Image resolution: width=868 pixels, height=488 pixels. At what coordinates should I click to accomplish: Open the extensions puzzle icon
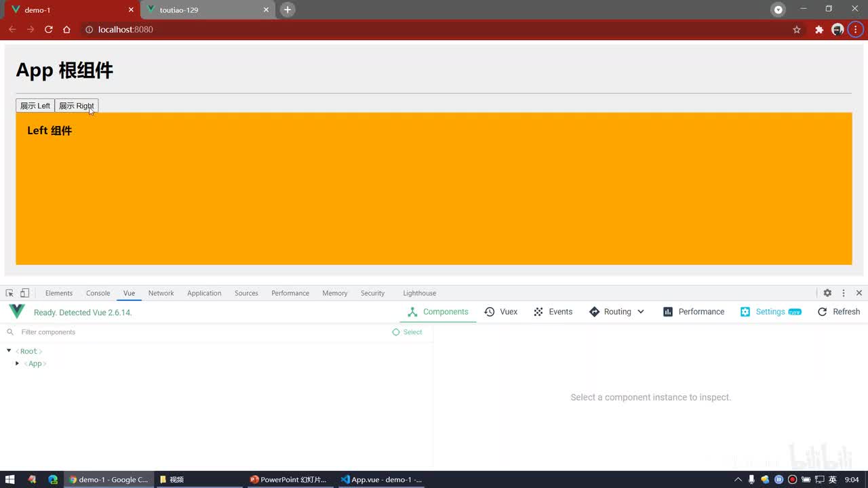coord(819,29)
